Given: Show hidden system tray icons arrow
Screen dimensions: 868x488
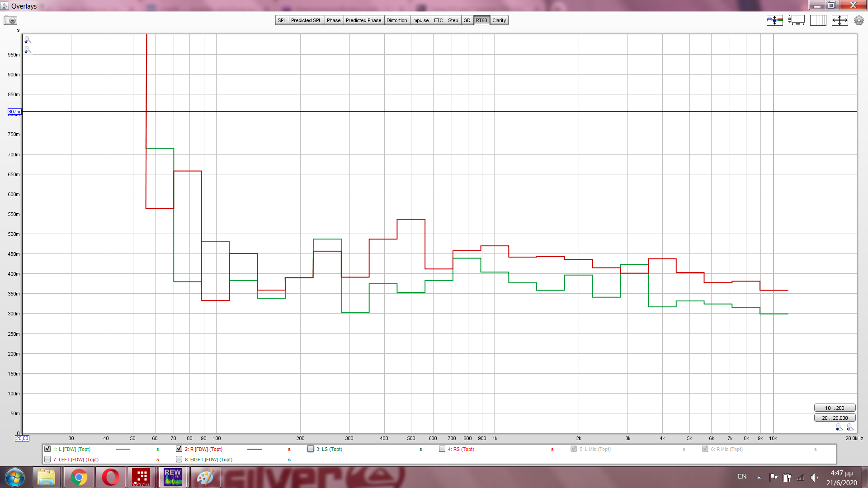Looking at the screenshot, I should pyautogui.click(x=759, y=477).
